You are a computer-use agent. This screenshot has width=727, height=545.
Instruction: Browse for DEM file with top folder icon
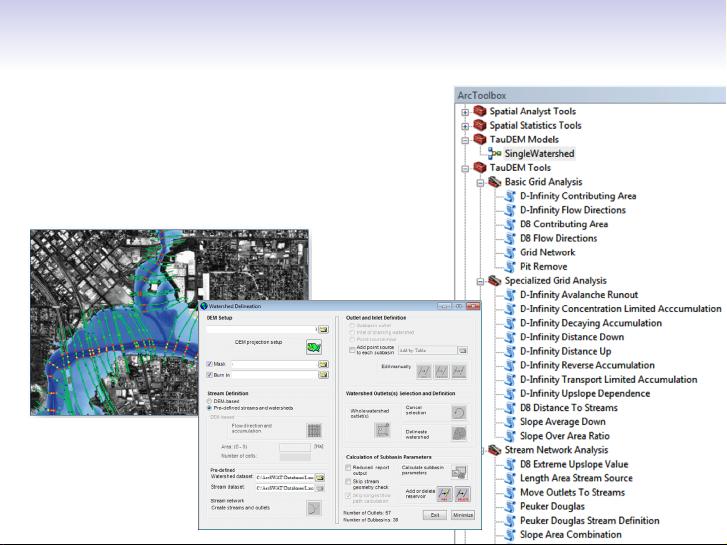(323, 329)
